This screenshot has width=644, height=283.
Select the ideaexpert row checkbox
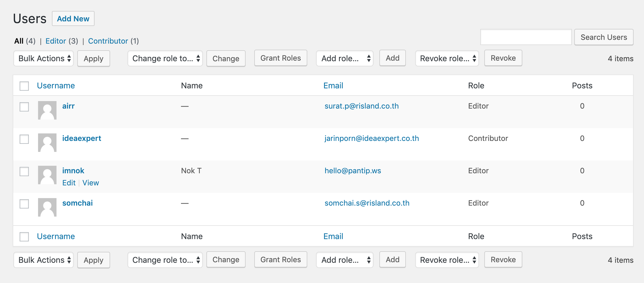coord(24,139)
